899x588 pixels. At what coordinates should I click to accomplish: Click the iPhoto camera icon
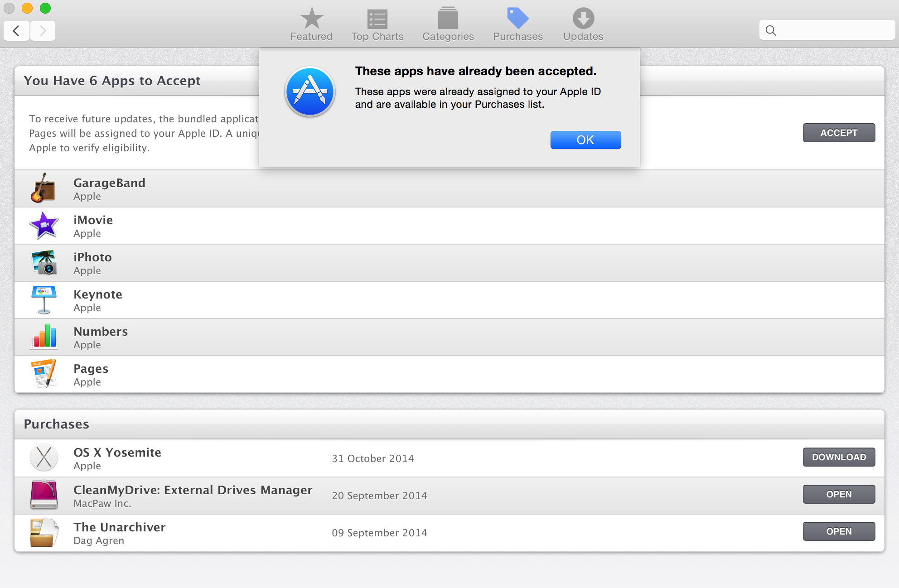pyautogui.click(x=43, y=263)
